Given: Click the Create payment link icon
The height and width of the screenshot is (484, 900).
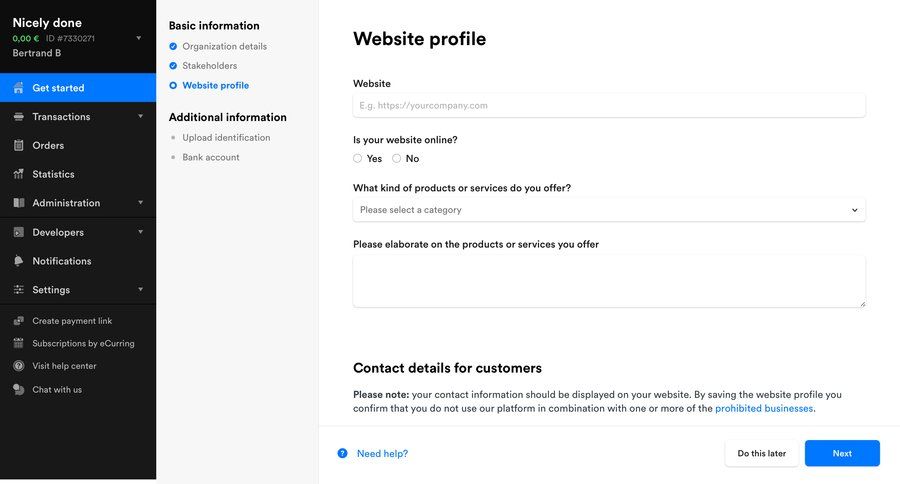Looking at the screenshot, I should [x=19, y=321].
